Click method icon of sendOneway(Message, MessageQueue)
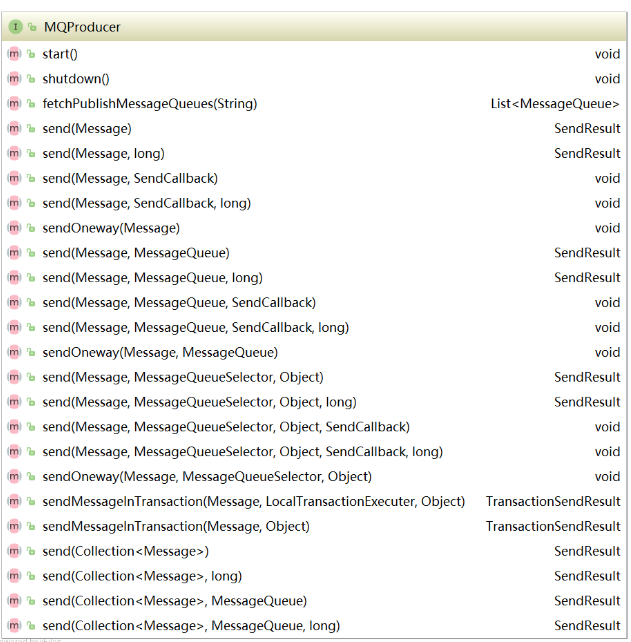 [14, 352]
